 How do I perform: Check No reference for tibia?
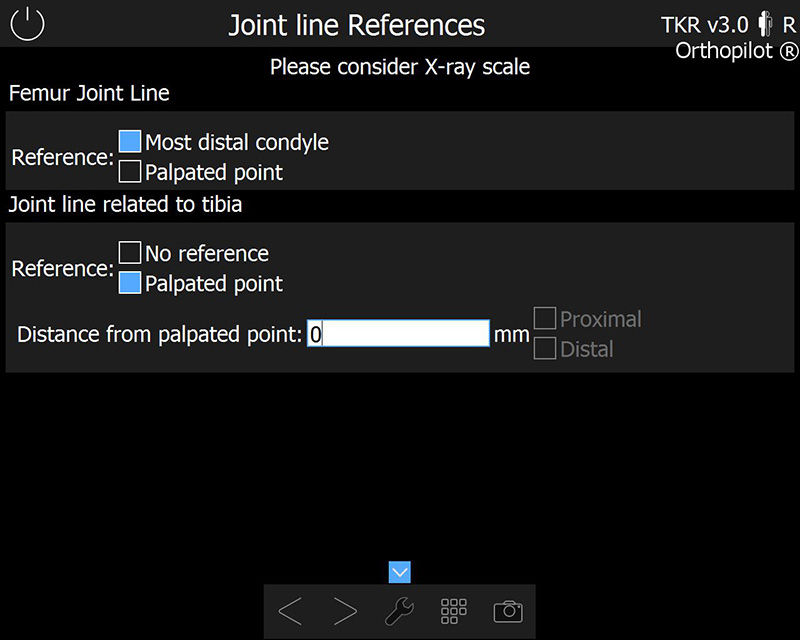(x=129, y=253)
